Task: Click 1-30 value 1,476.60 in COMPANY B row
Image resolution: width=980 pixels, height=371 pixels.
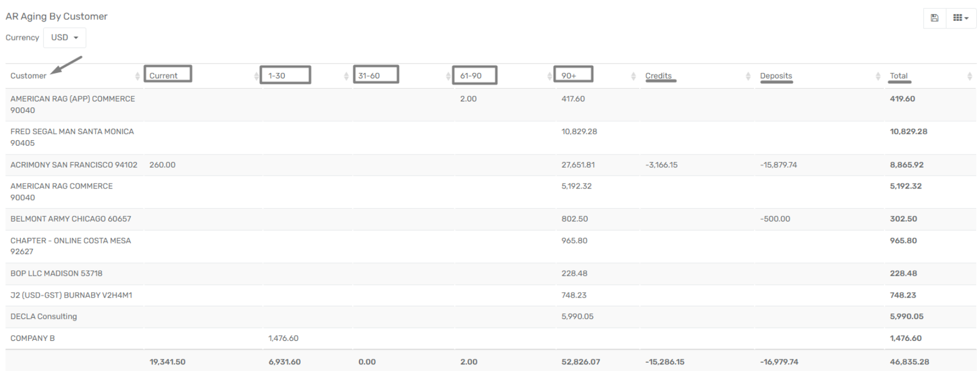Action: click(283, 339)
